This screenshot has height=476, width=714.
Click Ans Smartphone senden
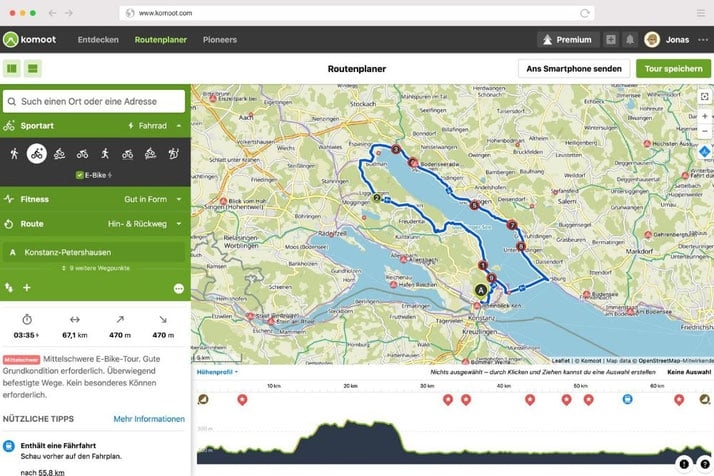click(x=574, y=69)
